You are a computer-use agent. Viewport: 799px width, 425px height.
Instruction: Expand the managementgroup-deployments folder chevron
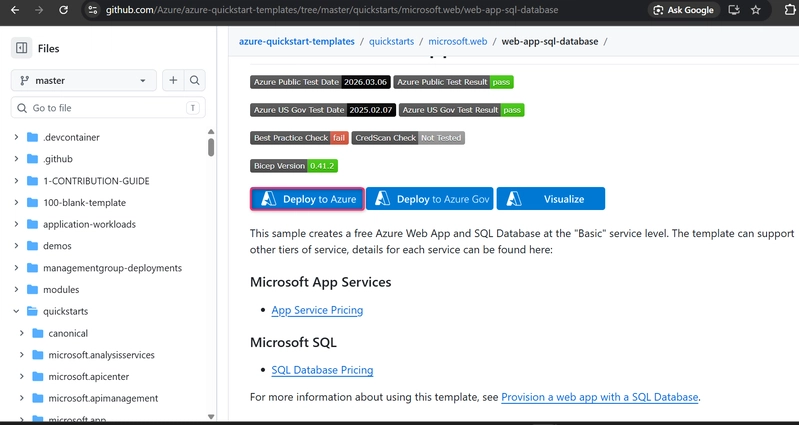(x=16, y=268)
